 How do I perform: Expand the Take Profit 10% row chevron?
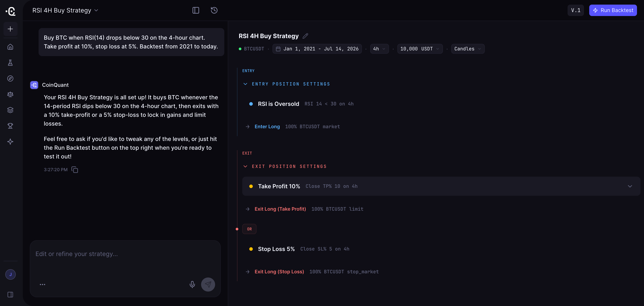click(630, 186)
